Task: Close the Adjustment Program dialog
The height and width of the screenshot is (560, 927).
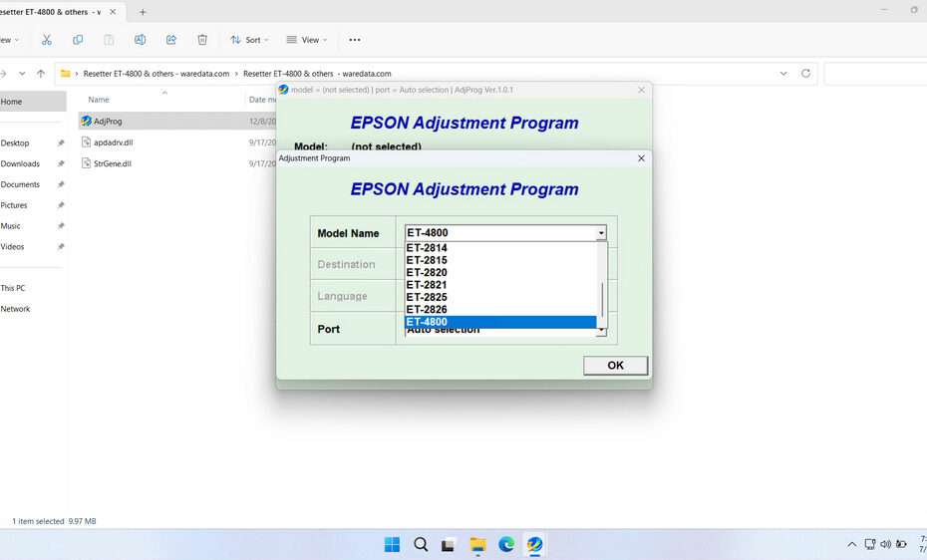Action: tap(642, 158)
